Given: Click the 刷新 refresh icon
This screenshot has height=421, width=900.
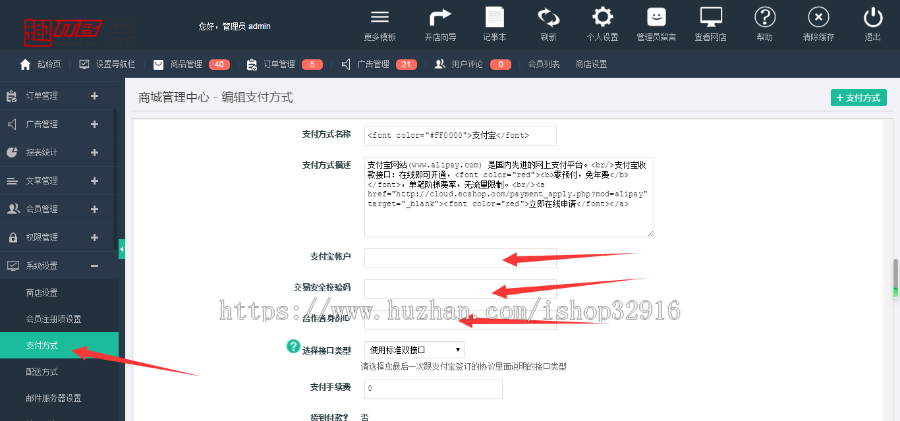Looking at the screenshot, I should pos(548,18).
